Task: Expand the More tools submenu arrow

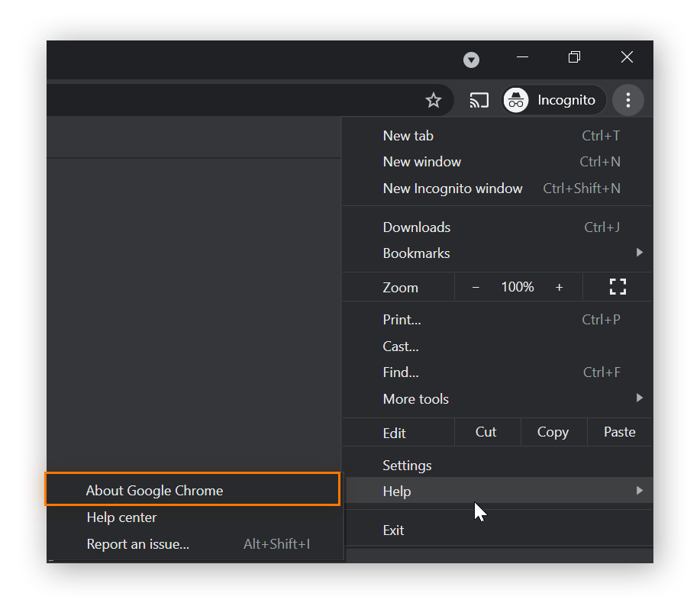Action: [x=640, y=398]
